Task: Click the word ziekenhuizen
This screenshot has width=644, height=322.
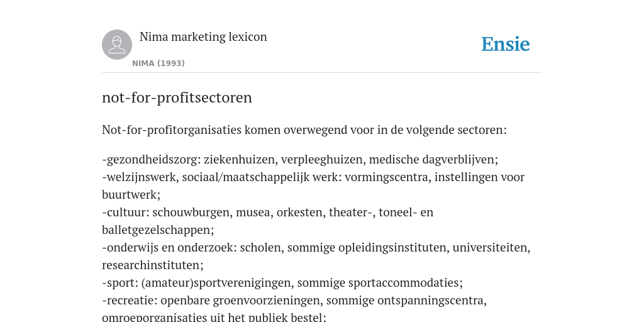Action: [x=240, y=159]
